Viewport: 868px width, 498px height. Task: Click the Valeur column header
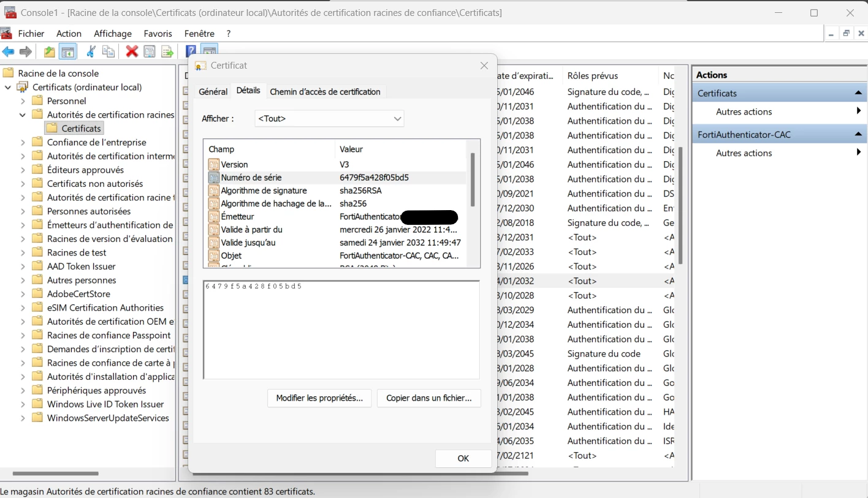coord(401,149)
